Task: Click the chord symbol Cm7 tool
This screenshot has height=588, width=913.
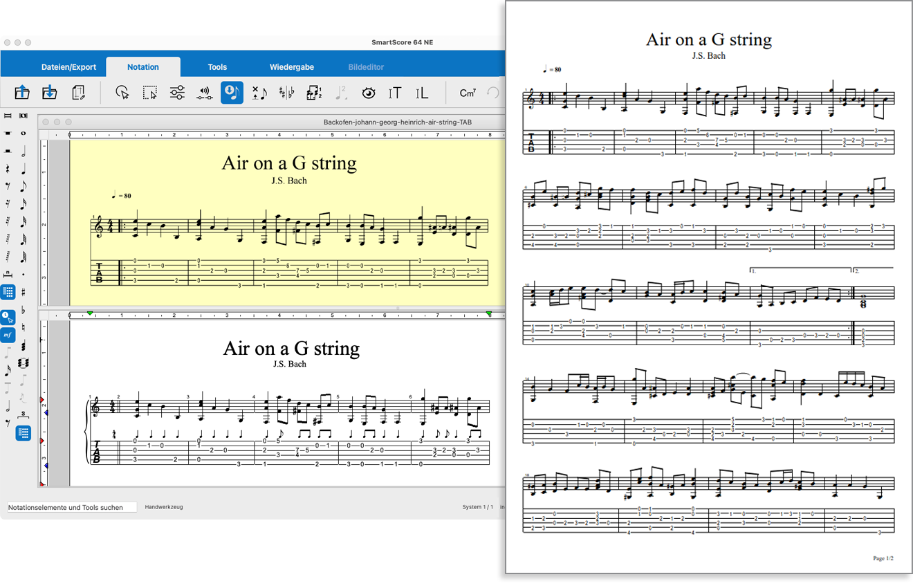Action: pos(468,93)
